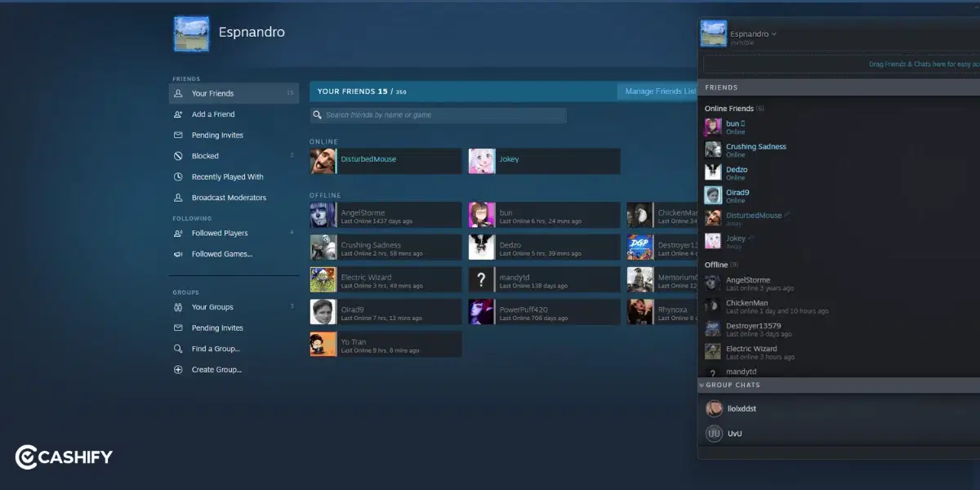Open chat with away Jokey in panel
Screen dimensions: 980x490
840,242
